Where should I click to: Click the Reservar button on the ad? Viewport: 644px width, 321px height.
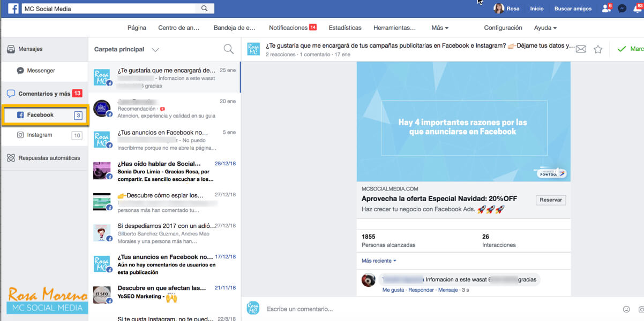pos(550,200)
